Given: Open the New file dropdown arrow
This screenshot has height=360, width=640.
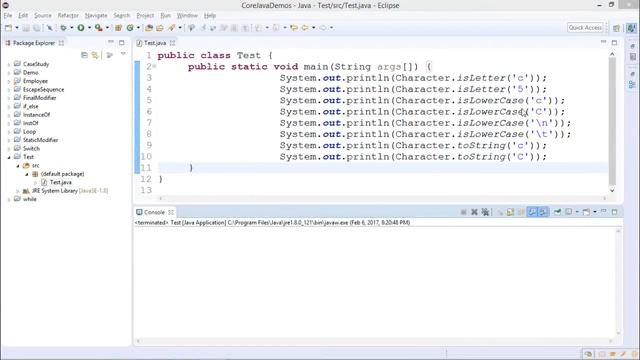Looking at the screenshot, I should (x=17, y=28).
